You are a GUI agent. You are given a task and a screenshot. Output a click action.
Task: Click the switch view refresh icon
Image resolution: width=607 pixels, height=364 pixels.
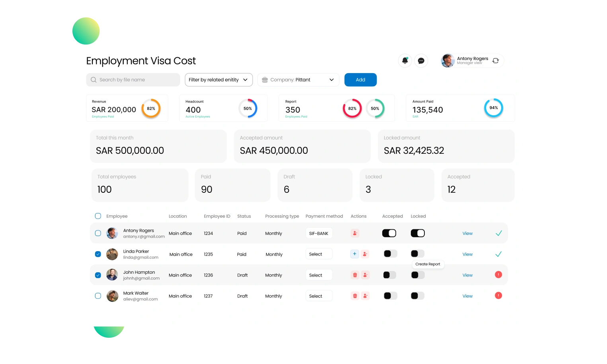[496, 61]
